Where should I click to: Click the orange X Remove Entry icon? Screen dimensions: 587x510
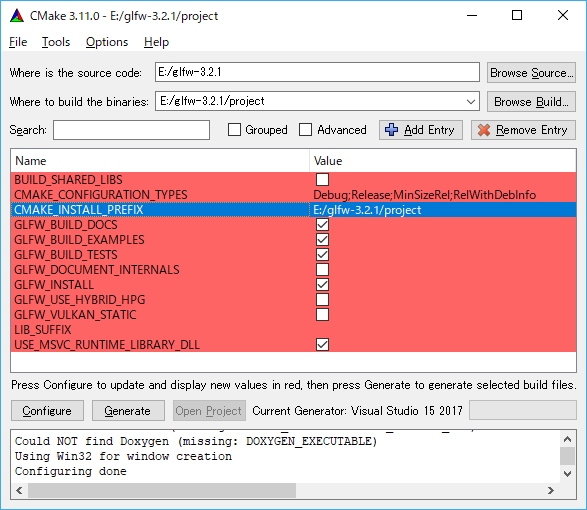[484, 130]
